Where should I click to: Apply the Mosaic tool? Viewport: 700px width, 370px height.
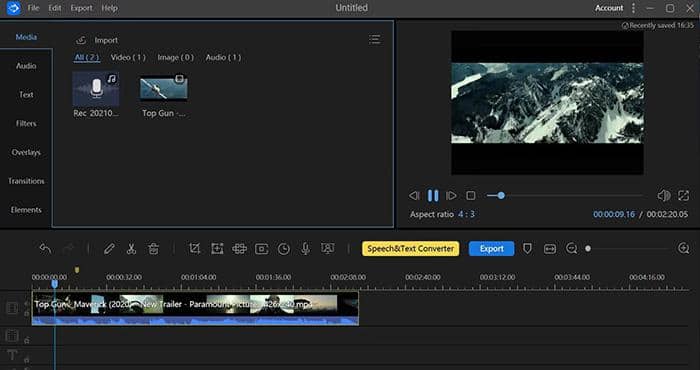(240, 249)
